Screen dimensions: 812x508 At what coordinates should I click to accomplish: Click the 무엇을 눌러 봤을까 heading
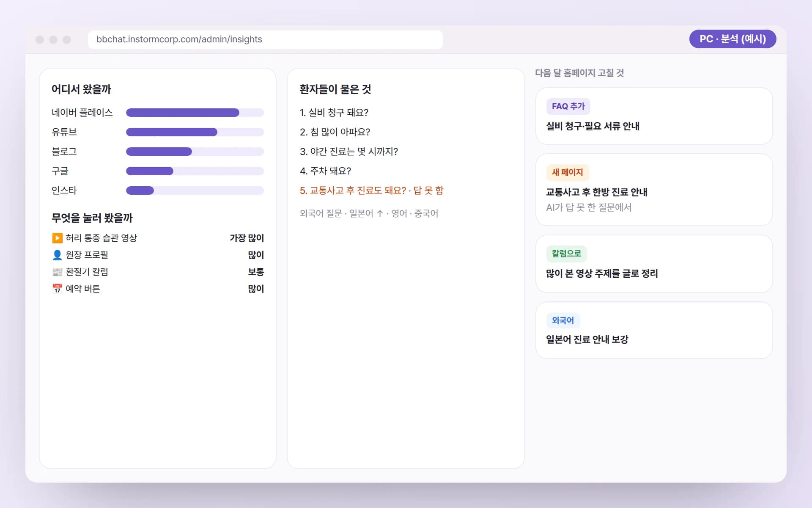tap(92, 218)
